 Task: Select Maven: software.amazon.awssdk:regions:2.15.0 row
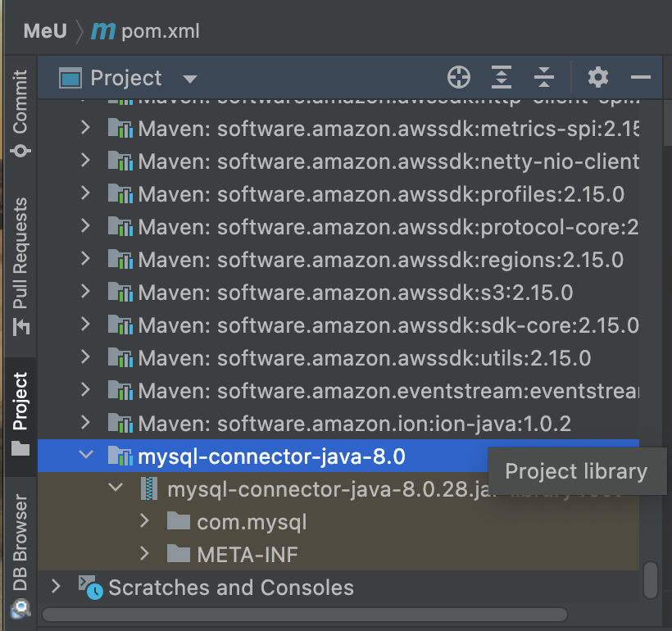[338, 260]
